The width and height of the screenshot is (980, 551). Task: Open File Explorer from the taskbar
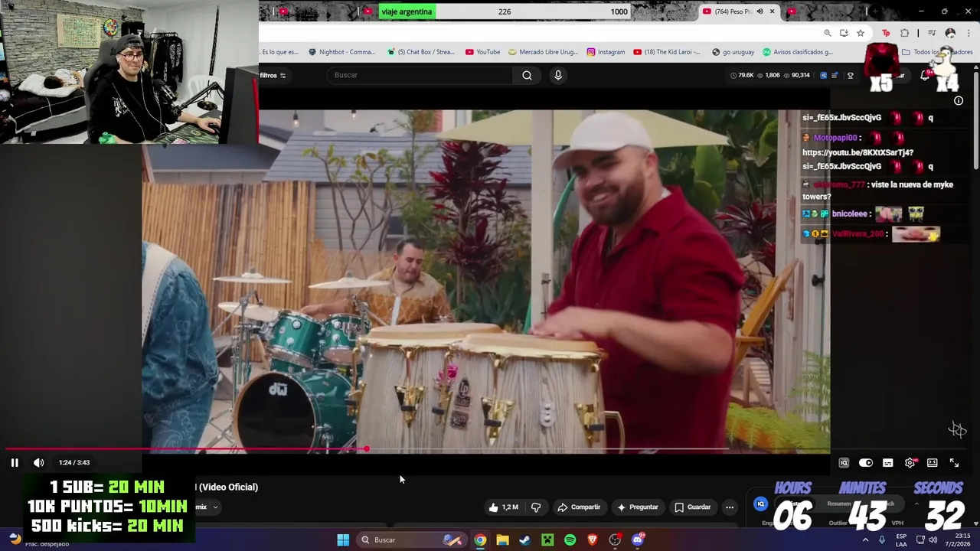(502, 540)
